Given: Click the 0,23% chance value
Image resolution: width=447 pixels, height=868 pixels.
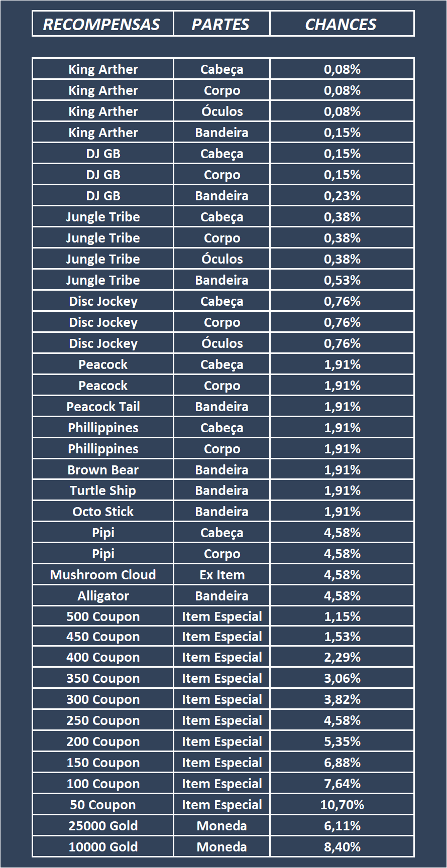Looking at the screenshot, I should point(342,196).
